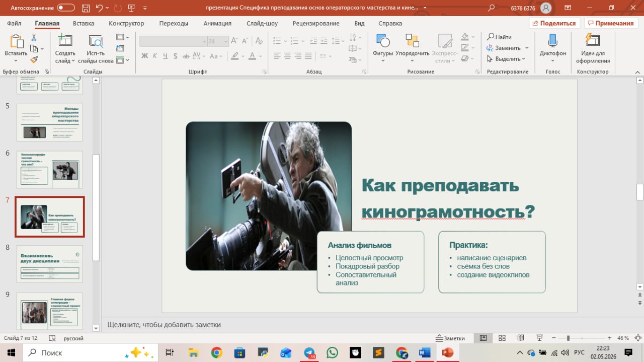Viewport: 644px width, 362px height.
Task: Open the font name combo box
Action: [174, 41]
